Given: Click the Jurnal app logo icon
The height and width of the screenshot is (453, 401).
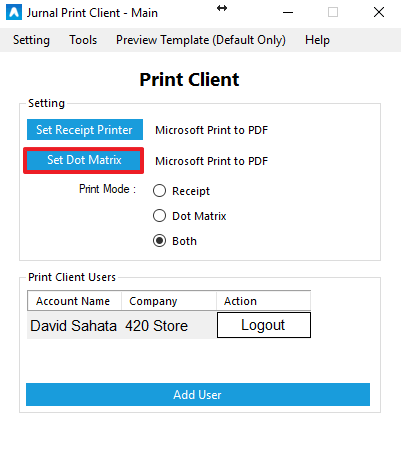Looking at the screenshot, I should 14,12.
